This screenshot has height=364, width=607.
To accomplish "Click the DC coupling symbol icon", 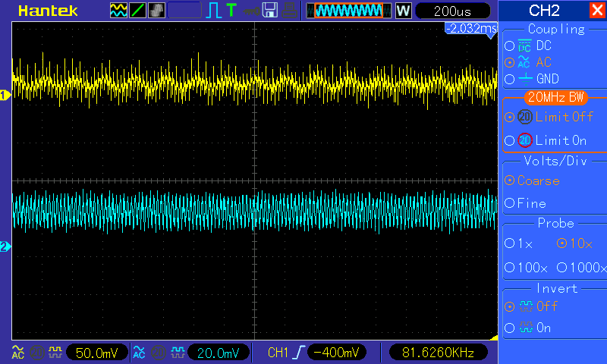I will (x=525, y=45).
